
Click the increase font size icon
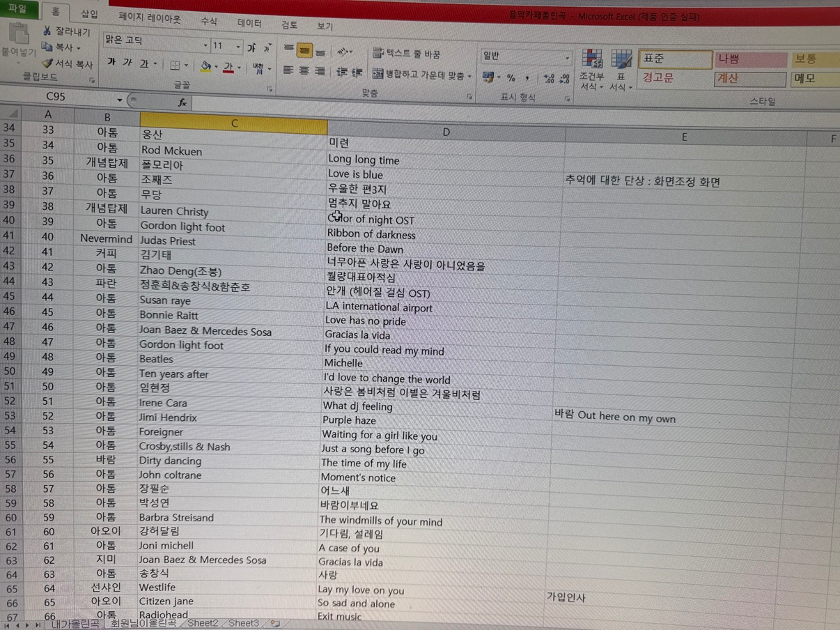(x=251, y=48)
